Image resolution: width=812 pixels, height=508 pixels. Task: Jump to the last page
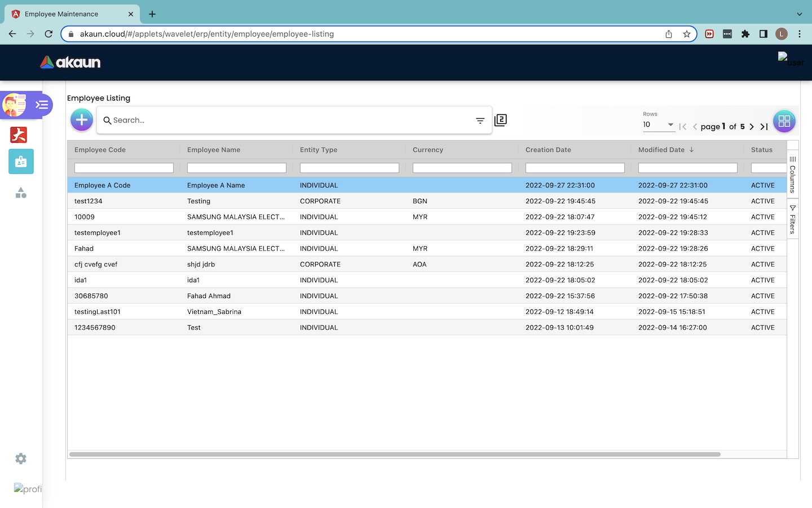(764, 127)
